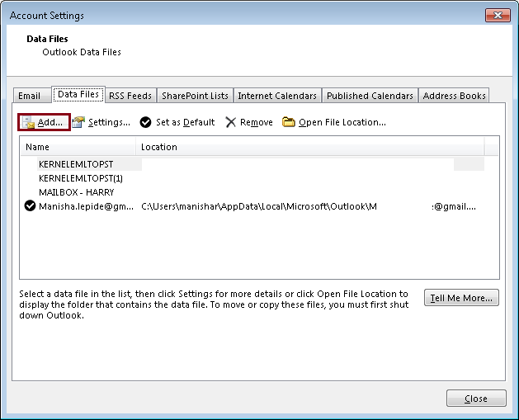Go to the SharePoint Lists tab
The image size is (519, 420).
pyautogui.click(x=195, y=96)
